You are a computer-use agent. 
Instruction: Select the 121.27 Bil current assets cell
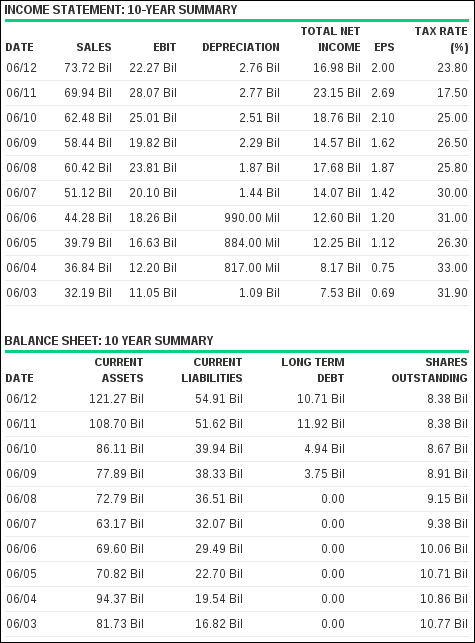pyautogui.click(x=116, y=399)
